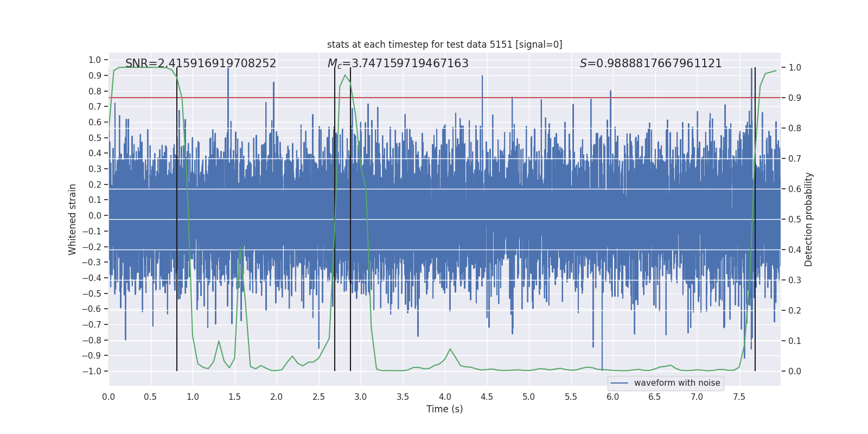Click the plot title with test data 5151
Screen dimensions: 868x434
point(444,44)
